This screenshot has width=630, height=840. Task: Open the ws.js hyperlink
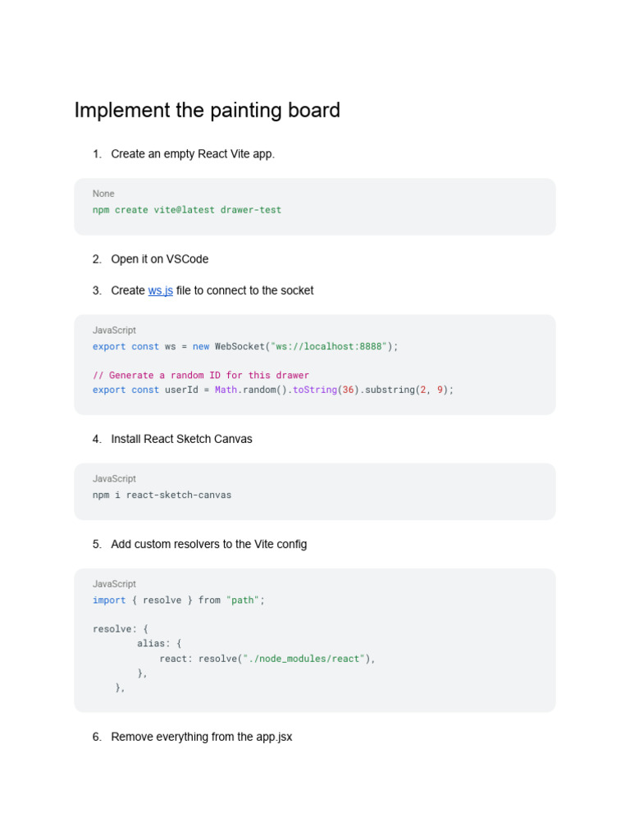click(160, 290)
